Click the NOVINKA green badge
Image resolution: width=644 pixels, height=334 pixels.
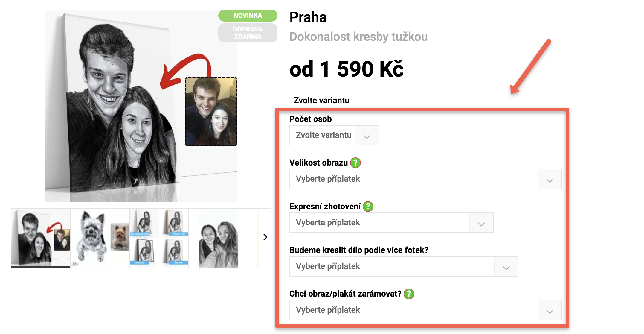[x=248, y=16]
